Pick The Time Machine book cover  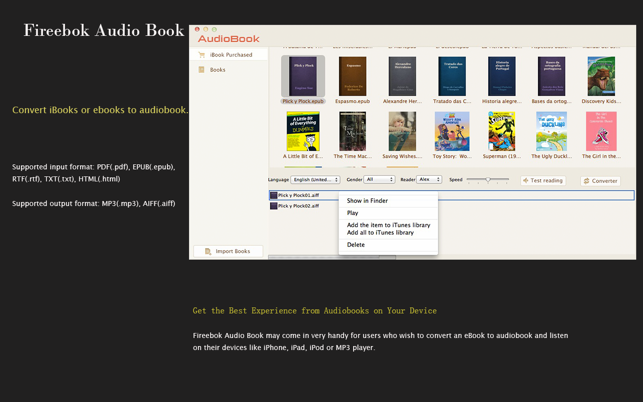pyautogui.click(x=352, y=132)
